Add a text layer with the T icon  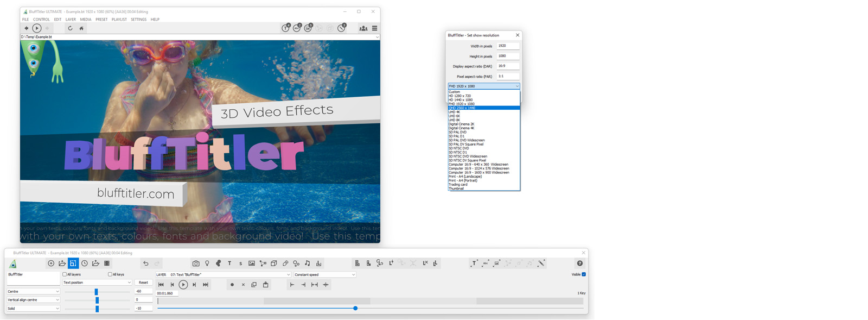click(x=229, y=263)
